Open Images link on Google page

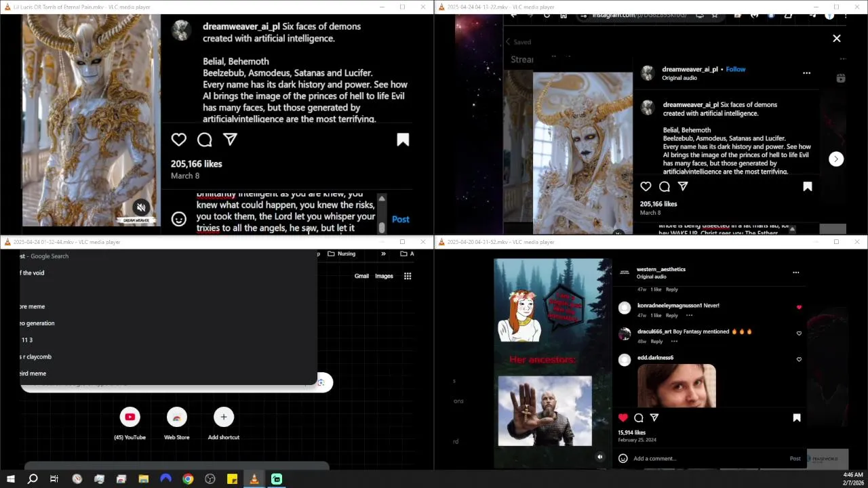384,276
